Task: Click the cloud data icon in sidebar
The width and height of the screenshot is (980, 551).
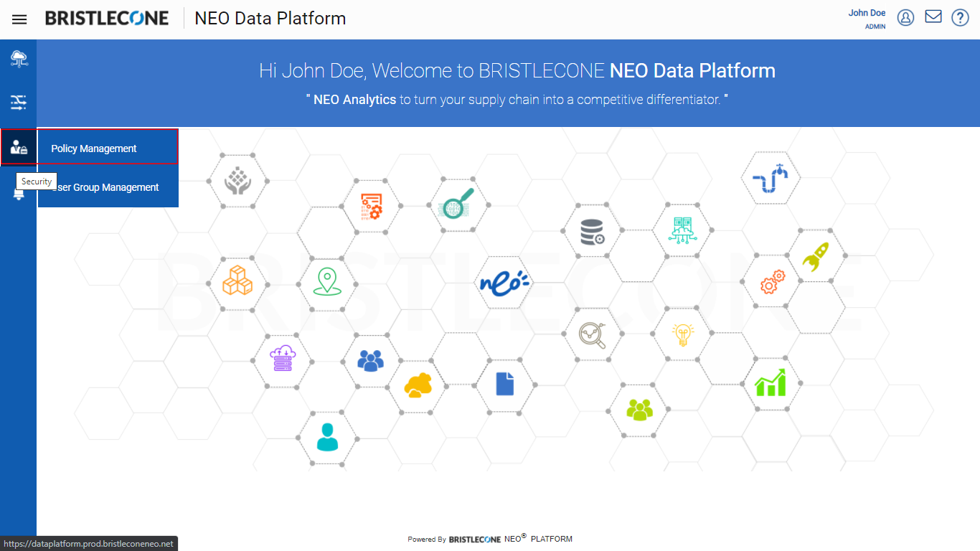Action: click(19, 60)
